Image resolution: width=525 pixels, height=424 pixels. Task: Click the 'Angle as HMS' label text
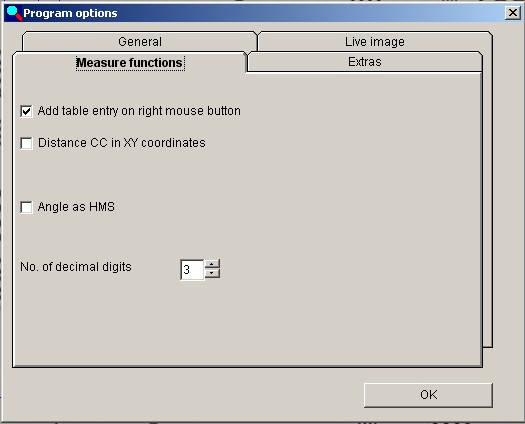pyautogui.click(x=76, y=207)
